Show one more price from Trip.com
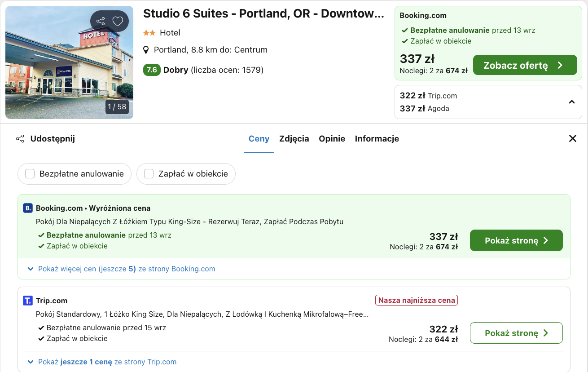 coord(102,362)
